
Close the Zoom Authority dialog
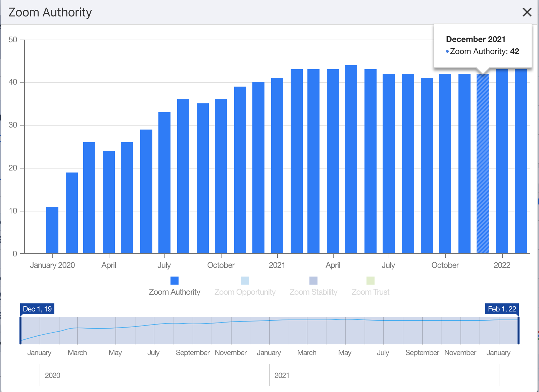(x=527, y=12)
